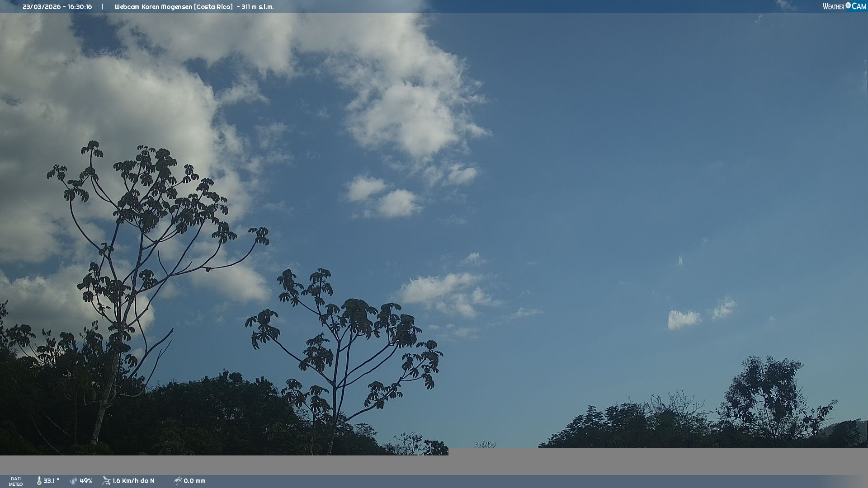The height and width of the screenshot is (488, 868).
Task: Click the vertical separator after timestamp
Action: 102,7
